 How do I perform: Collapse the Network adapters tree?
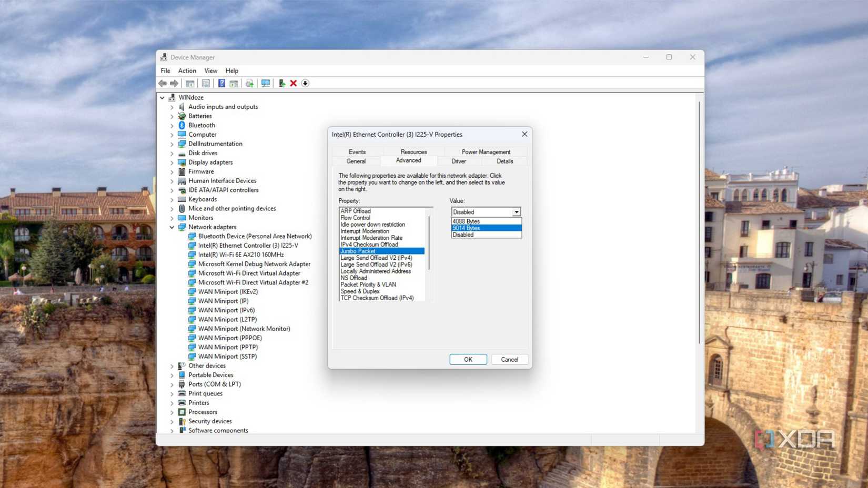pos(171,227)
